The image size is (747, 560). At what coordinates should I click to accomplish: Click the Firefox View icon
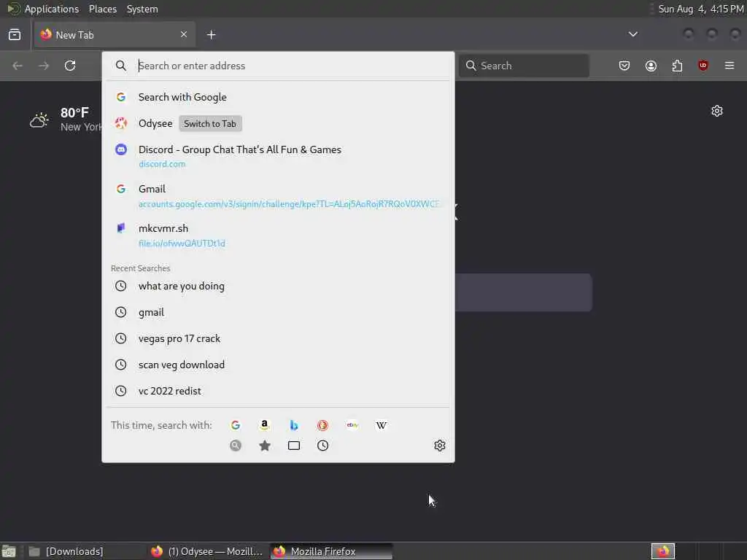(x=15, y=35)
